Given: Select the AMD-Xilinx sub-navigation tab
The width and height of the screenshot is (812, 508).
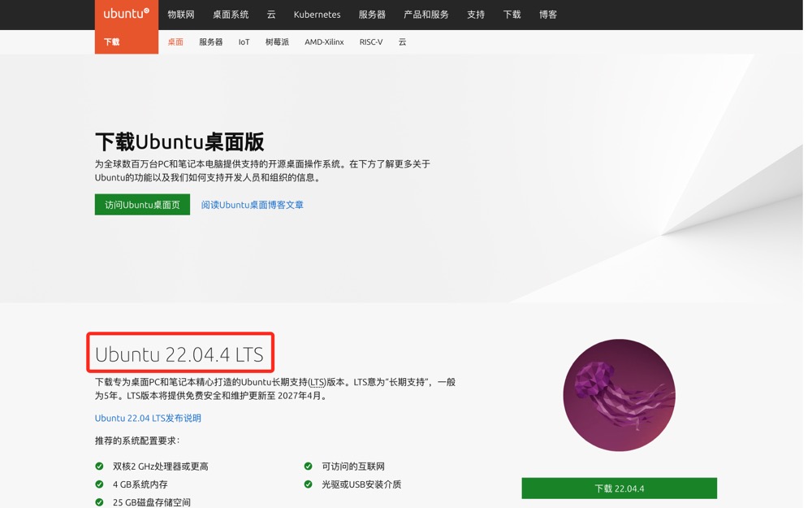Looking at the screenshot, I should click(x=324, y=42).
